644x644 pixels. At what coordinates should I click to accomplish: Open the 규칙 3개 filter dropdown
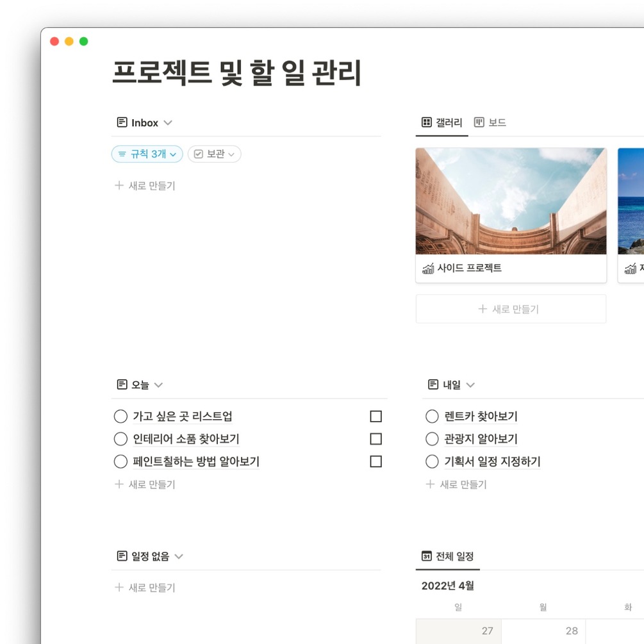pyautogui.click(x=147, y=154)
